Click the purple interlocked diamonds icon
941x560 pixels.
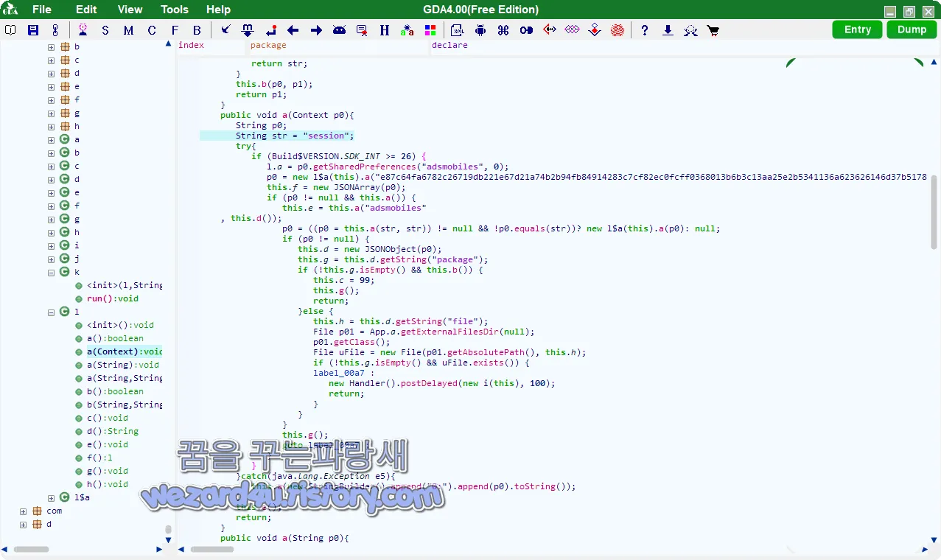[573, 30]
